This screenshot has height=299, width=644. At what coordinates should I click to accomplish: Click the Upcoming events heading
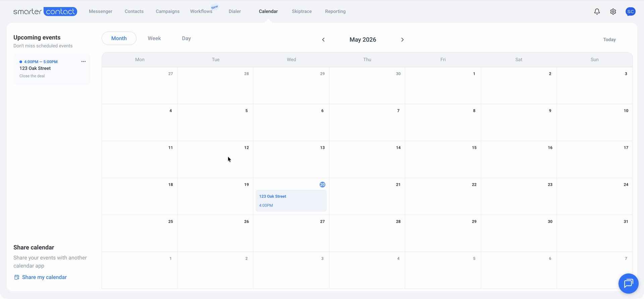[x=37, y=38]
